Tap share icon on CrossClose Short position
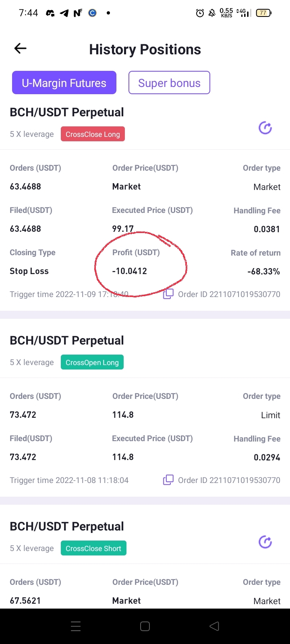This screenshot has width=290, height=644. click(265, 542)
